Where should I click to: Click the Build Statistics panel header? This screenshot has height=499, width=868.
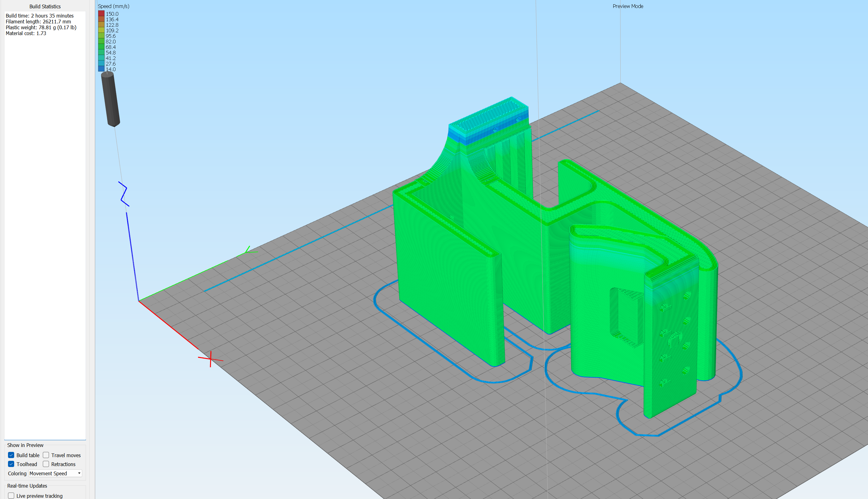click(x=45, y=6)
